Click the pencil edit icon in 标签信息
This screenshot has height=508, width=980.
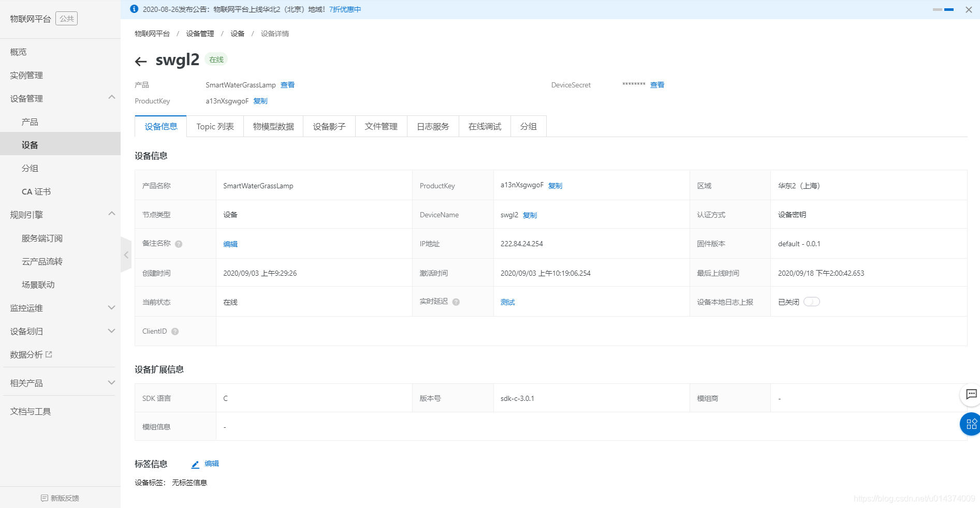pyautogui.click(x=195, y=465)
